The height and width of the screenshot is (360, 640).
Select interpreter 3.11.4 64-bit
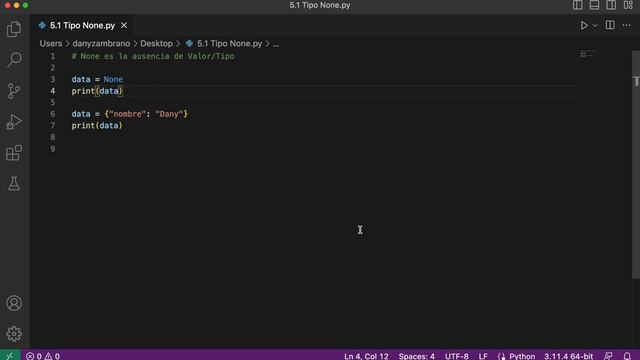point(568,356)
